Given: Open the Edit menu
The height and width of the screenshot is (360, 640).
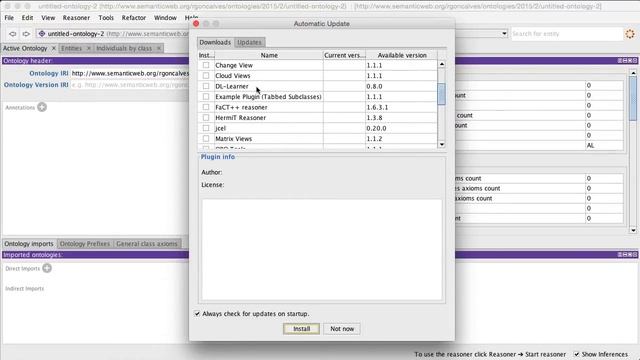Looking at the screenshot, I should (x=27, y=18).
